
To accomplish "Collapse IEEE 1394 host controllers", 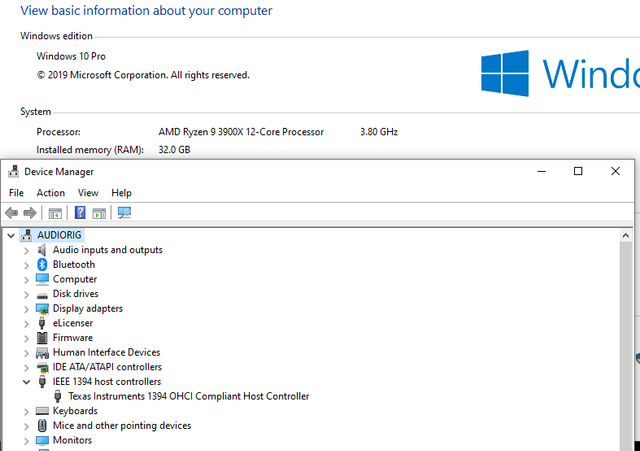I will 27,382.
